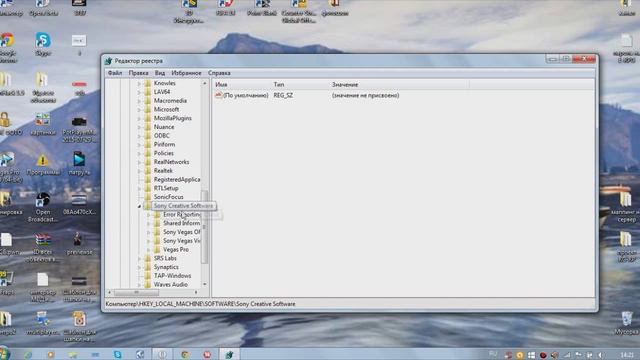Viewport: 640px width, 360px height.
Task: Click the MozillaPlugins folder icon
Action: 148,118
